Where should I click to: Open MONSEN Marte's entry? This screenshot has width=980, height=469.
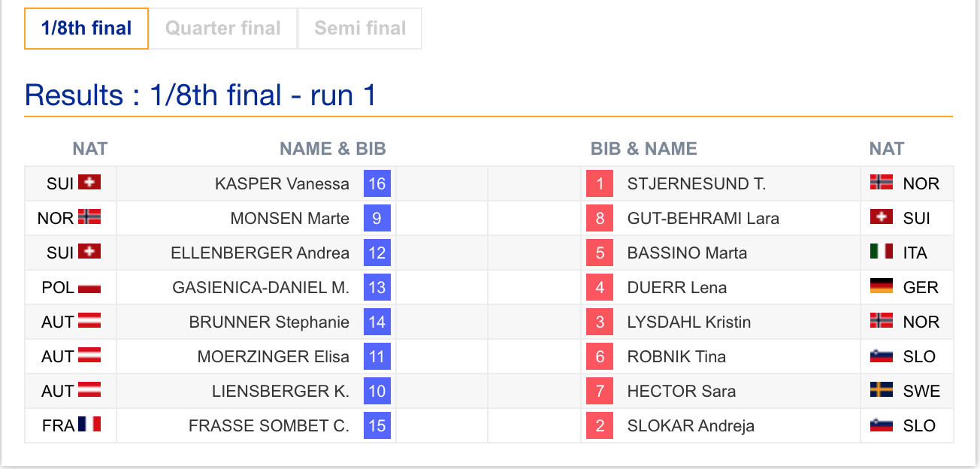tap(289, 218)
